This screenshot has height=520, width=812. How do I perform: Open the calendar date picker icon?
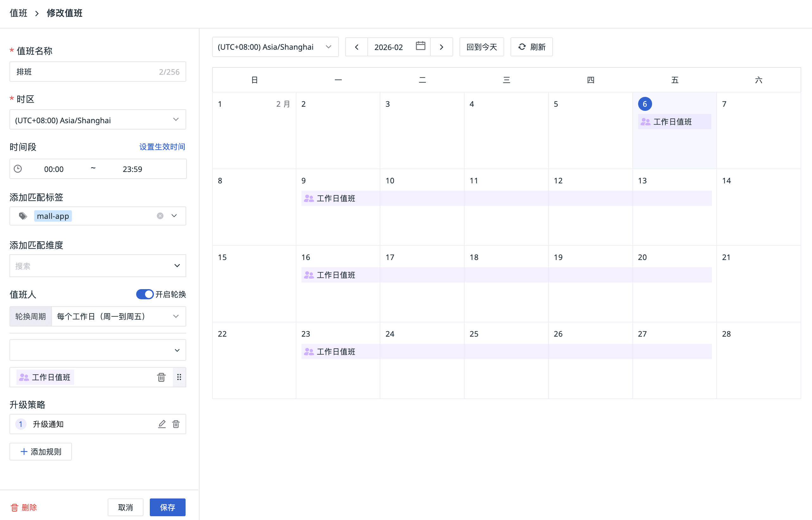[420, 46]
